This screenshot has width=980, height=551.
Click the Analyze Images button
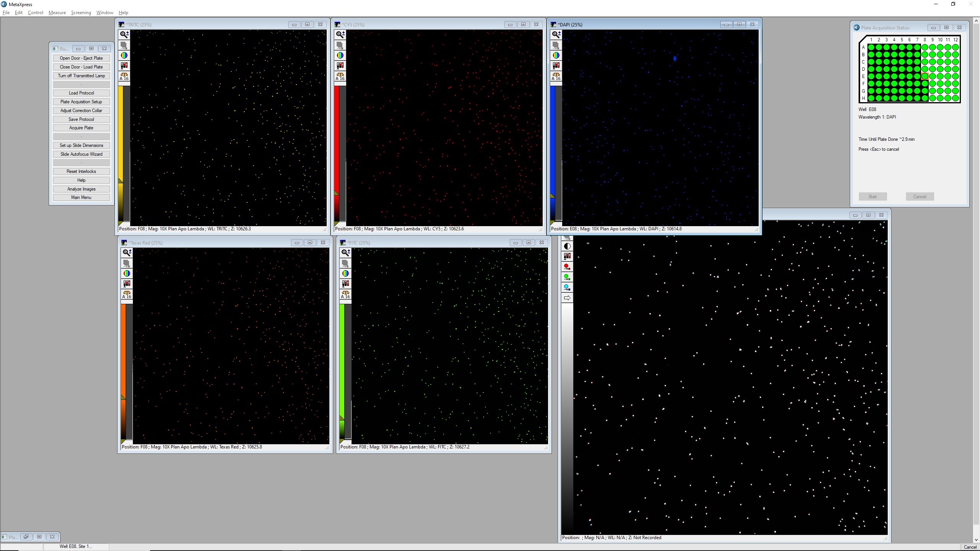(81, 189)
